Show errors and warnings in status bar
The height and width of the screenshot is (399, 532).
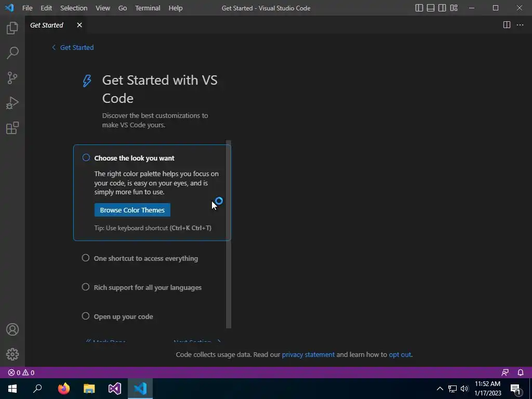(21, 373)
